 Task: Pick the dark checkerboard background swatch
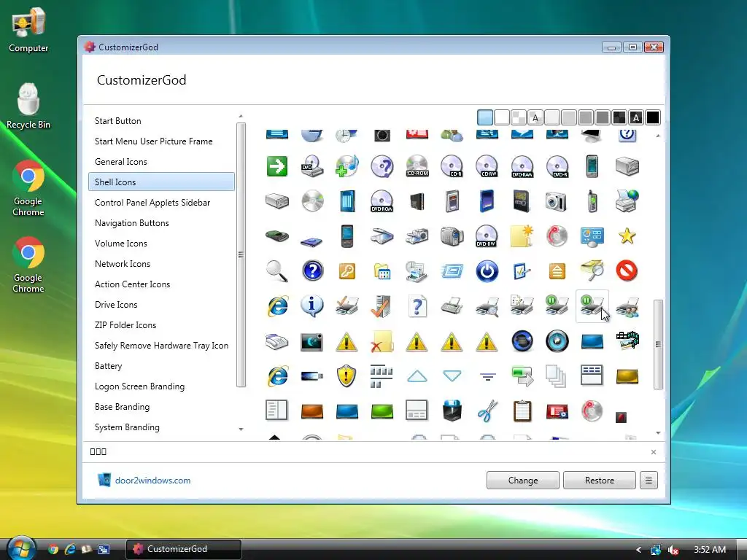(619, 117)
